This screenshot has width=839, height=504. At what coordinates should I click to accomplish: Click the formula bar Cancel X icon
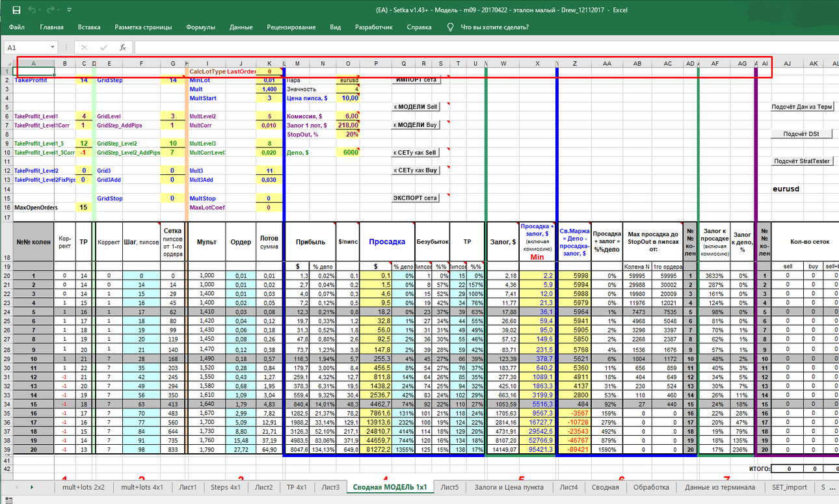coord(84,47)
